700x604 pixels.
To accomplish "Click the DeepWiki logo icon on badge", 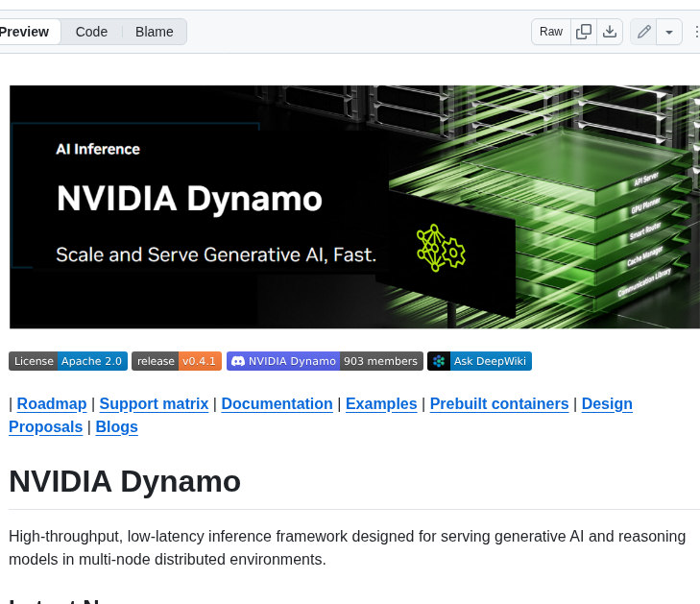I will 439,361.
